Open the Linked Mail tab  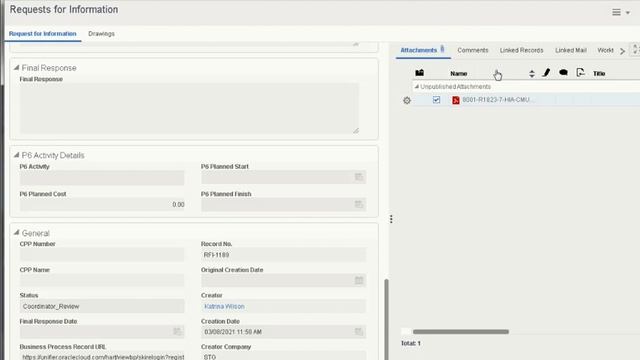coord(571,50)
